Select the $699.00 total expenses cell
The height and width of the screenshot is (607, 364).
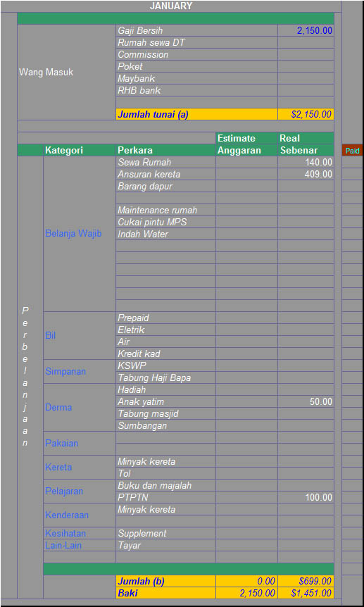[x=306, y=582]
